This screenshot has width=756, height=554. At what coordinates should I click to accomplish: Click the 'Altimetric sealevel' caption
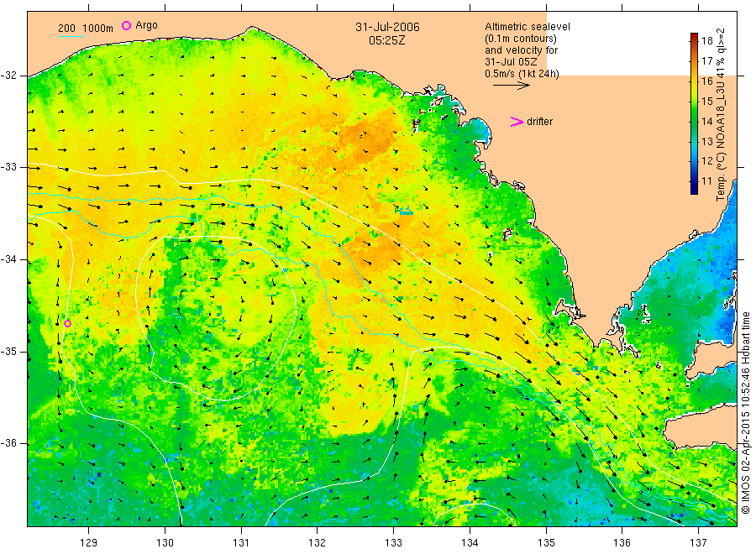coord(527,27)
